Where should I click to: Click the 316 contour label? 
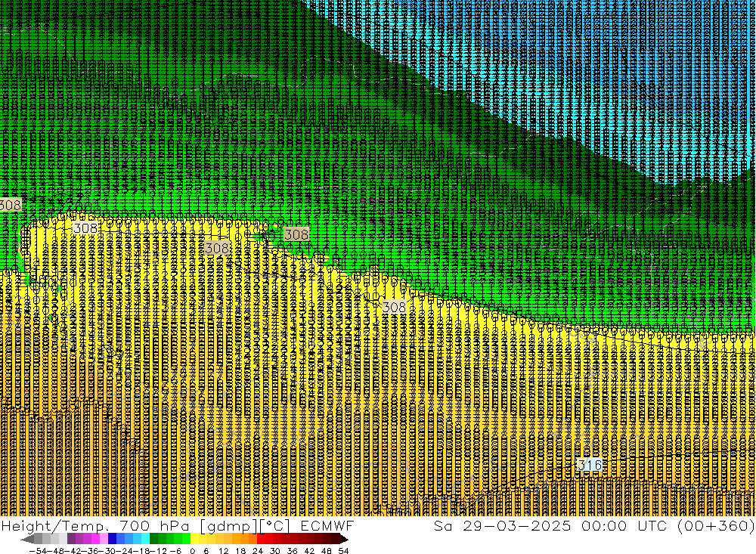pyautogui.click(x=589, y=464)
